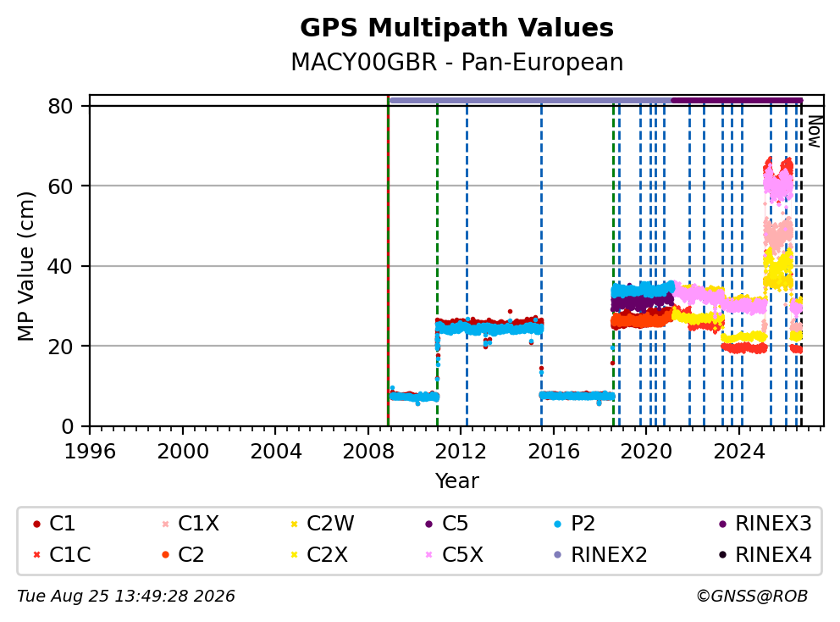The height and width of the screenshot is (622, 840).
Task: Select the C1X legend label
Action: click(198, 524)
